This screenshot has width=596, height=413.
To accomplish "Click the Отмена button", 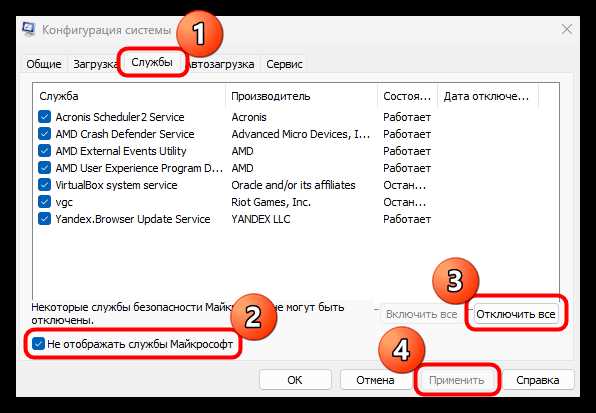I will (375, 380).
